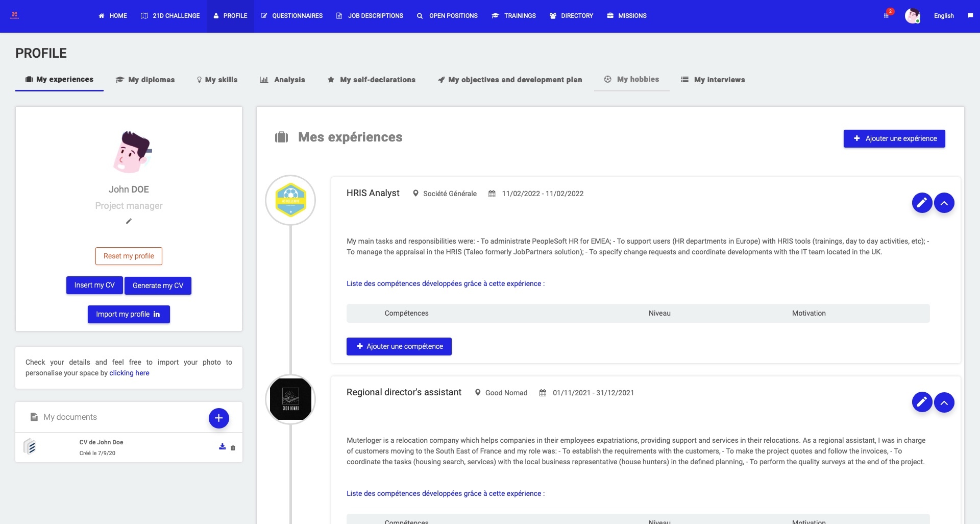Open the English language selector
980x524 pixels.
pos(944,16)
